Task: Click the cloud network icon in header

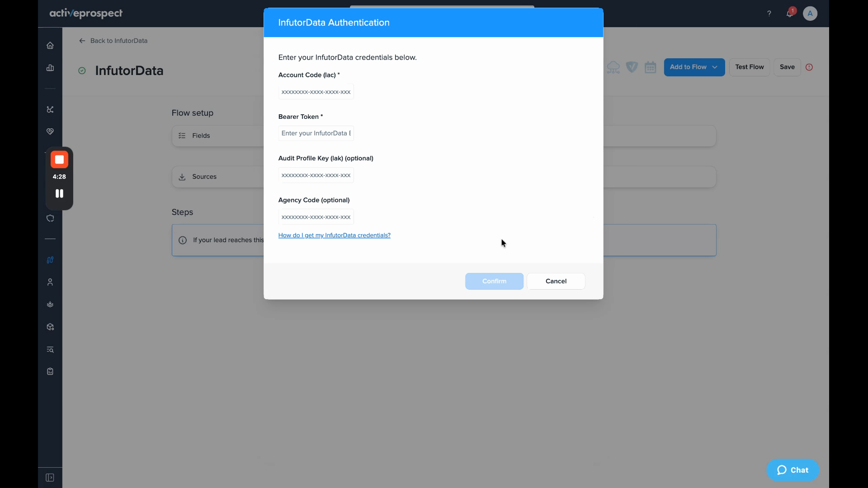Action: pyautogui.click(x=613, y=67)
